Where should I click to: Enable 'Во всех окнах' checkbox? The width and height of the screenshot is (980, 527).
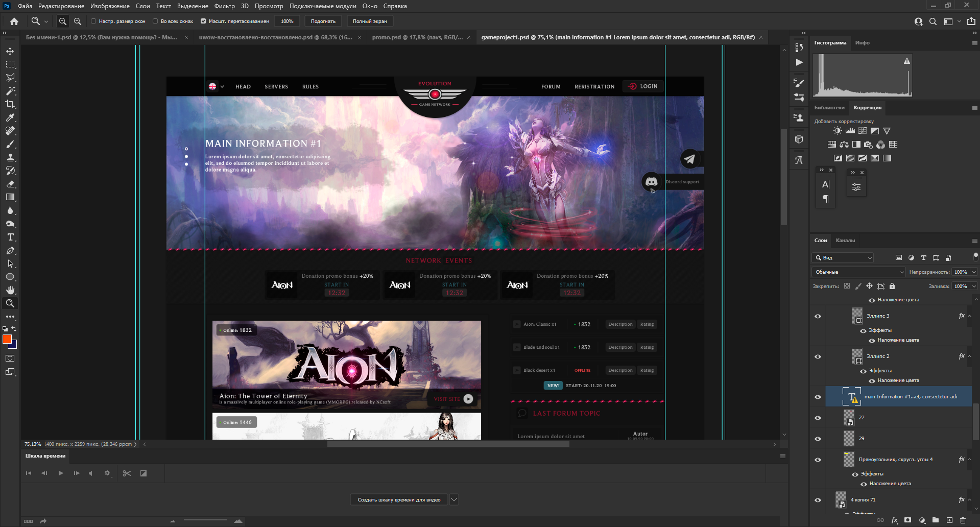tap(155, 21)
